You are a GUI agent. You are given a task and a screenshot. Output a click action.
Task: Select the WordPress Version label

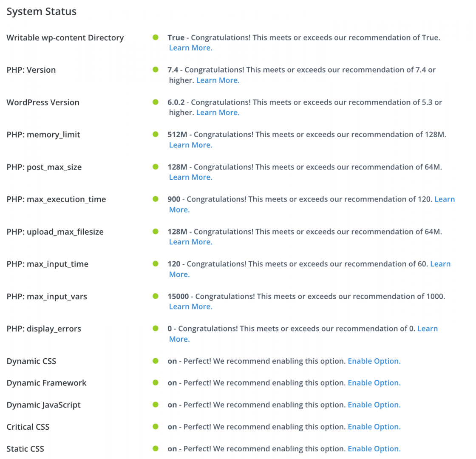tap(43, 102)
